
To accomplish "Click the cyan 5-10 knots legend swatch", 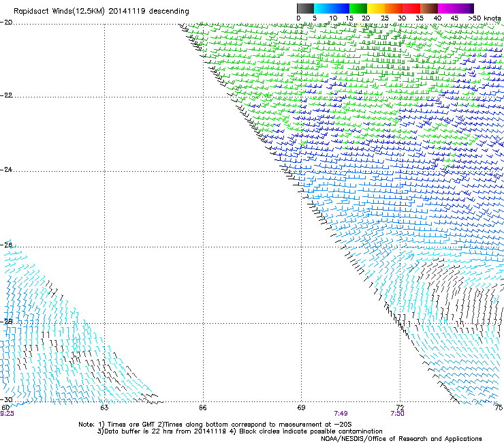I will point(323,8).
